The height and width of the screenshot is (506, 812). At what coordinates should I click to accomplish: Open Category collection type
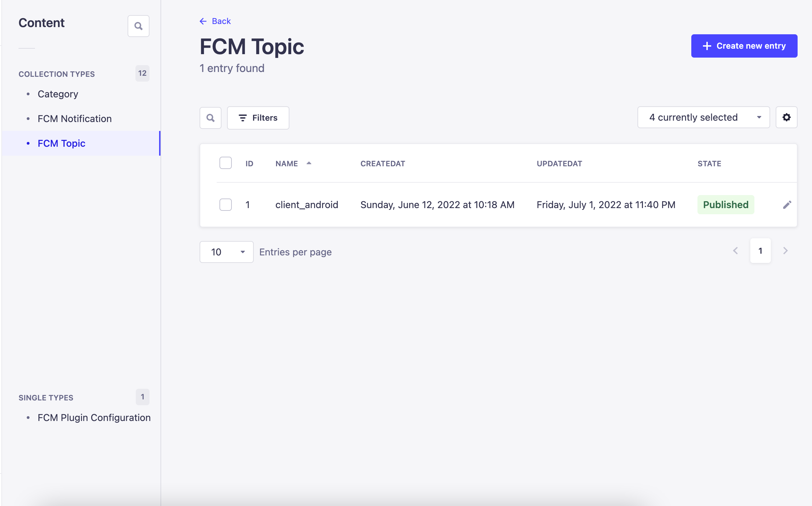(58, 94)
